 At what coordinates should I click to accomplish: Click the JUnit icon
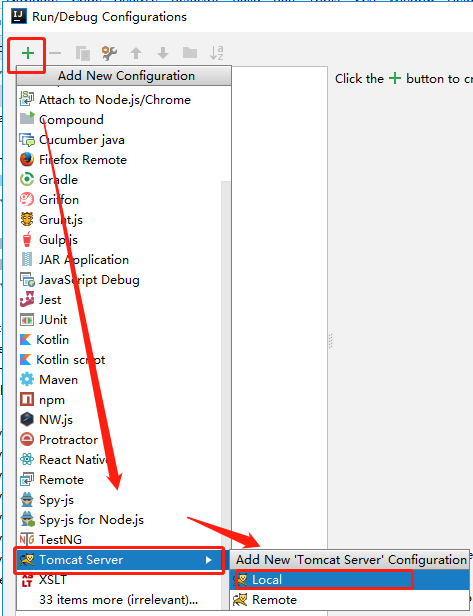[27, 320]
